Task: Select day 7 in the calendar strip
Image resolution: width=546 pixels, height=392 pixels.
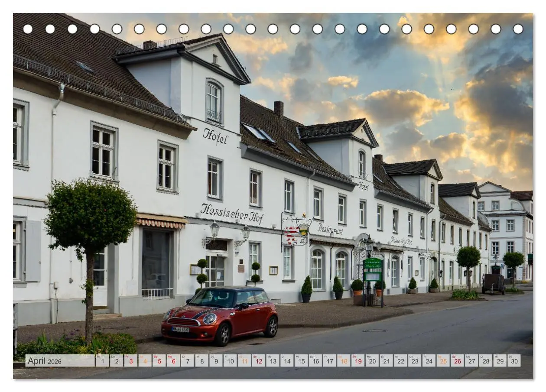Action: [x=188, y=361]
